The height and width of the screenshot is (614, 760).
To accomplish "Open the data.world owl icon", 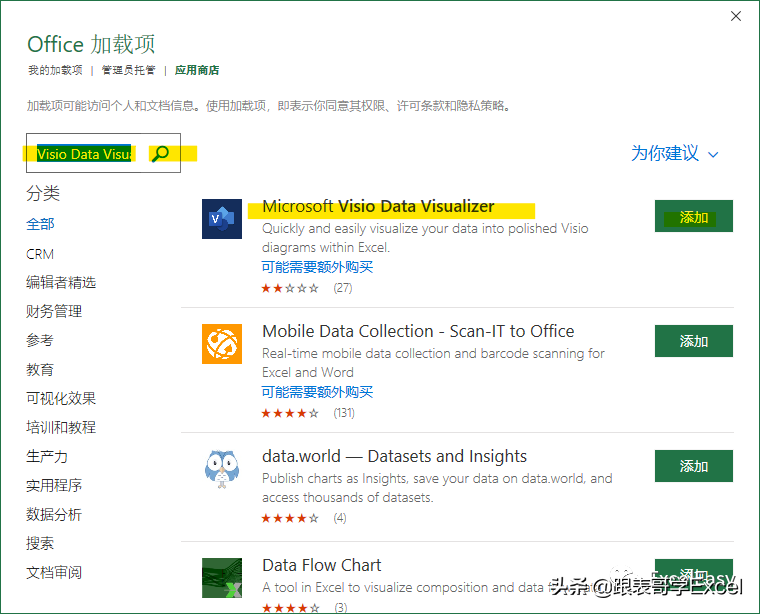I will pyautogui.click(x=222, y=469).
